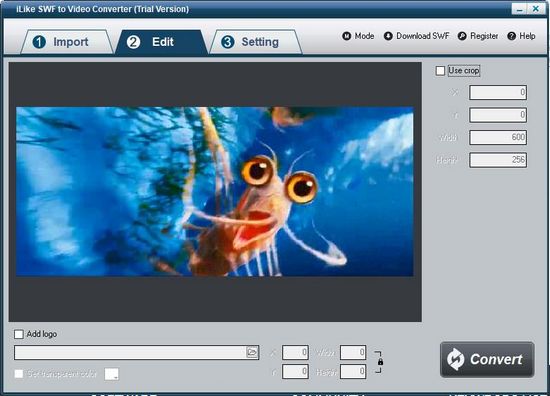Toggle the logo aspect ratio lock icon
The height and width of the screenshot is (396, 550).
[x=380, y=362]
